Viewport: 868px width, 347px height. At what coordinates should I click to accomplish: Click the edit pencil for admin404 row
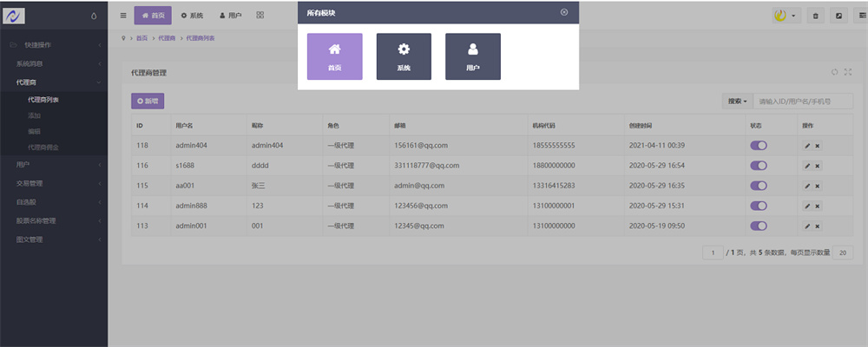807,146
